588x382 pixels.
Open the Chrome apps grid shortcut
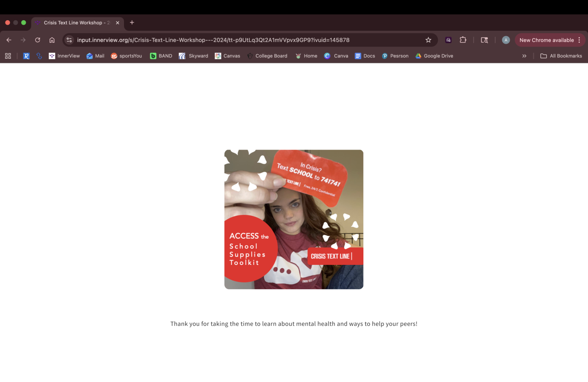tap(8, 56)
